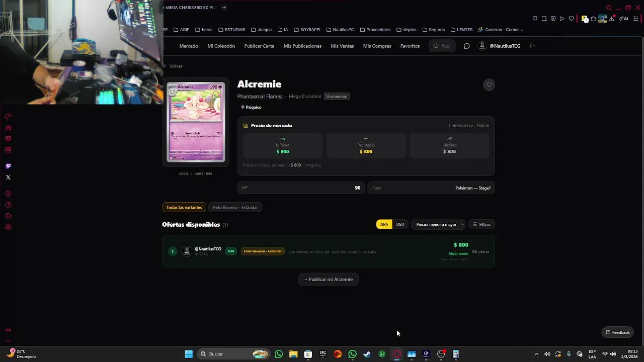This screenshot has width=644, height=362.
Task: Take a snapshot with browser toolbar icon
Action: point(544,19)
